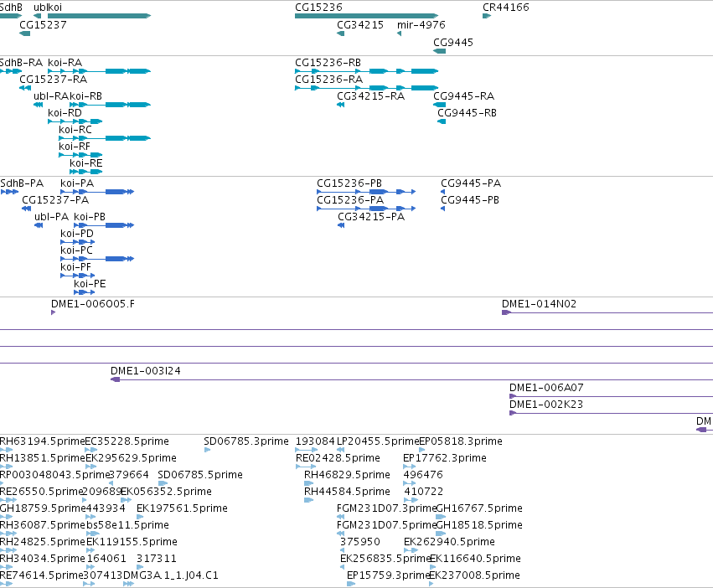The height and width of the screenshot is (588, 713).
Task: Select the EP05818.3prime EST label
Action: (461, 441)
